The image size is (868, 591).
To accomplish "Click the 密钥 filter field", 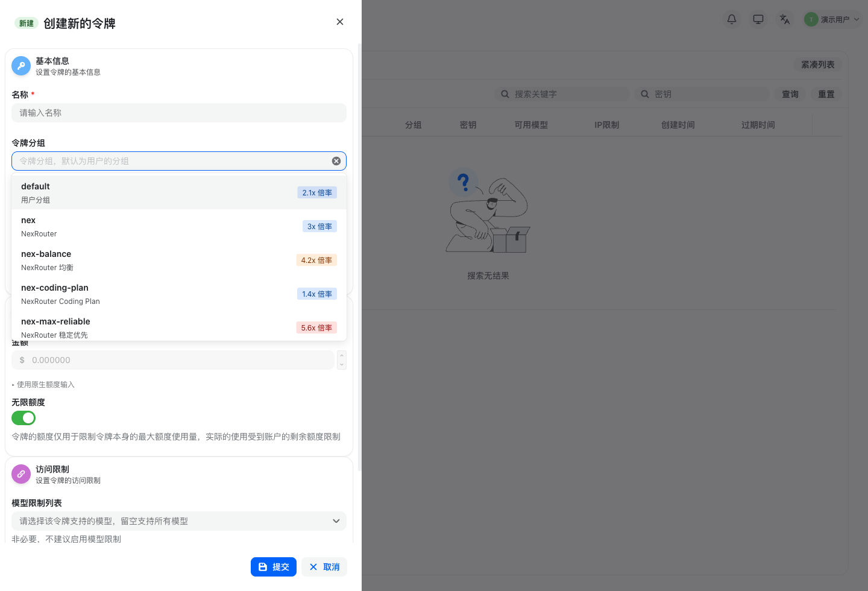I will pyautogui.click(x=702, y=94).
